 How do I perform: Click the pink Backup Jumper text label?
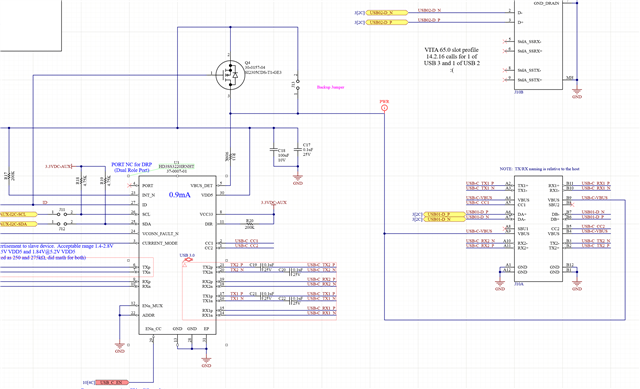point(331,87)
